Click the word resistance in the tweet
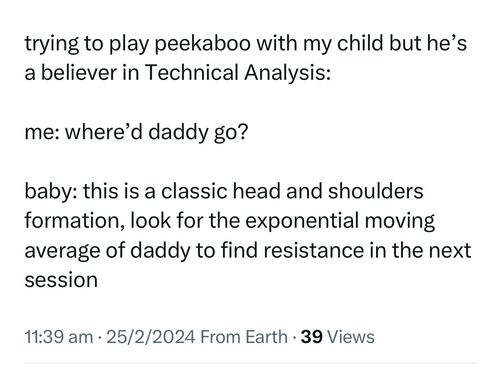The width and height of the screenshot is (500, 372). click(x=314, y=250)
